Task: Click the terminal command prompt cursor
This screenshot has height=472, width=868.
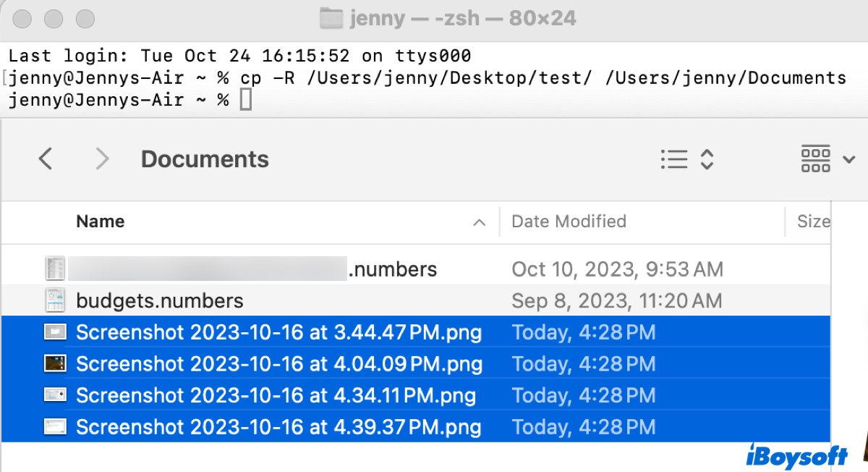Action: (x=246, y=100)
